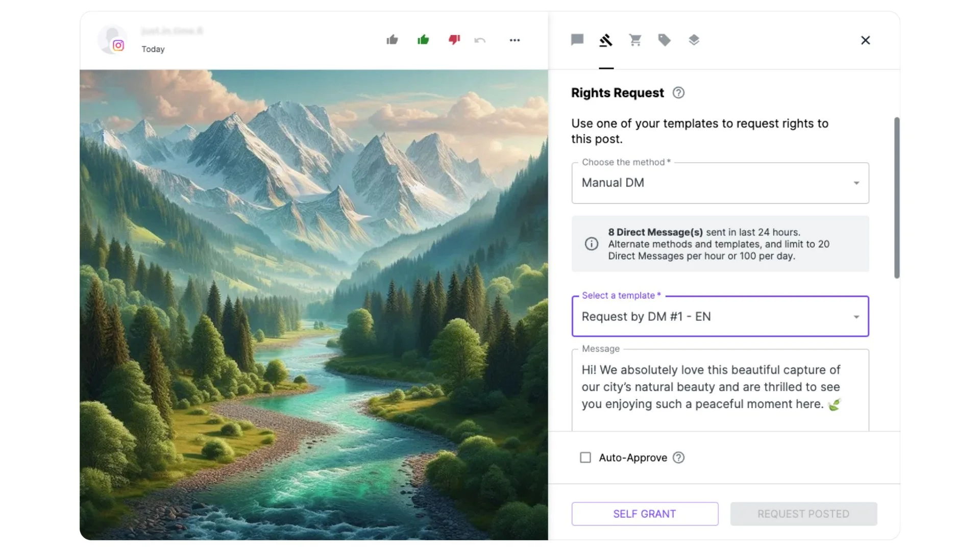Expand the Choose the method dropdown
980x551 pixels.
click(720, 183)
